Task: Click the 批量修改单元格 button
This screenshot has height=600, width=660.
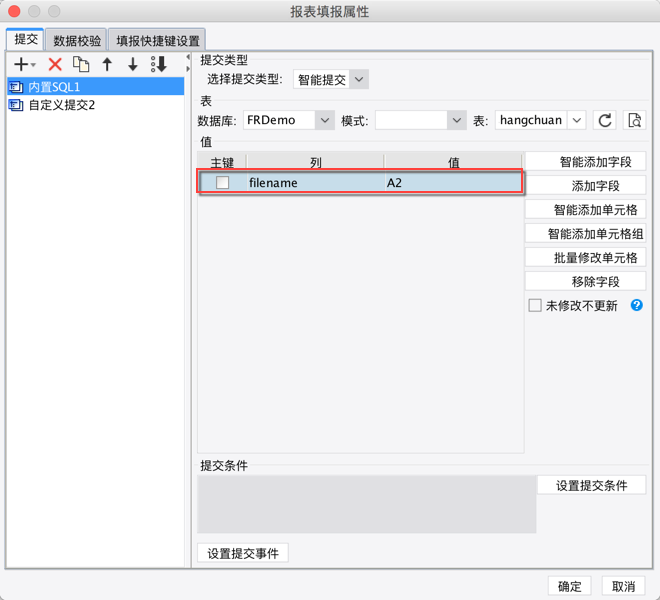Action: point(585,258)
